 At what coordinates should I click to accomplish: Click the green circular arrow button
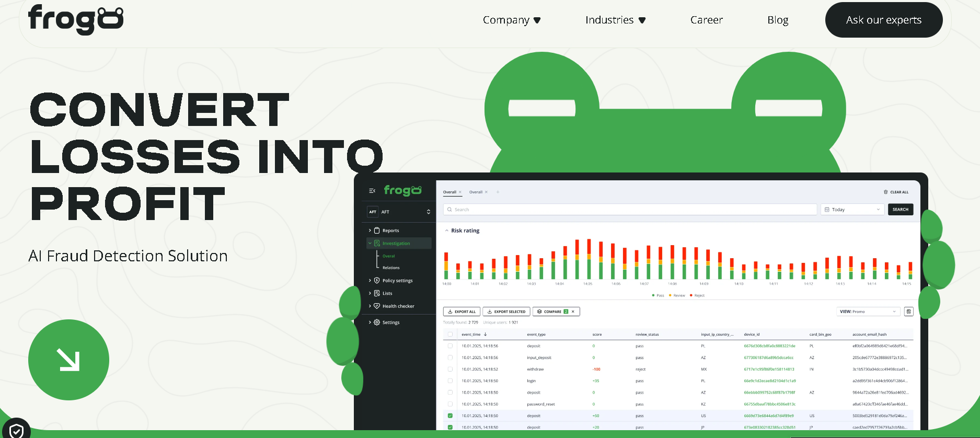(x=68, y=360)
